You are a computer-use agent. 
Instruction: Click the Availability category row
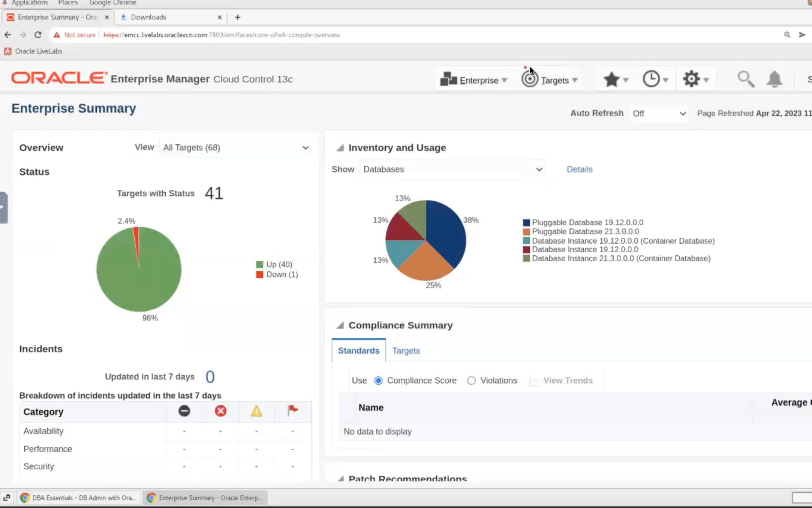[165, 431]
